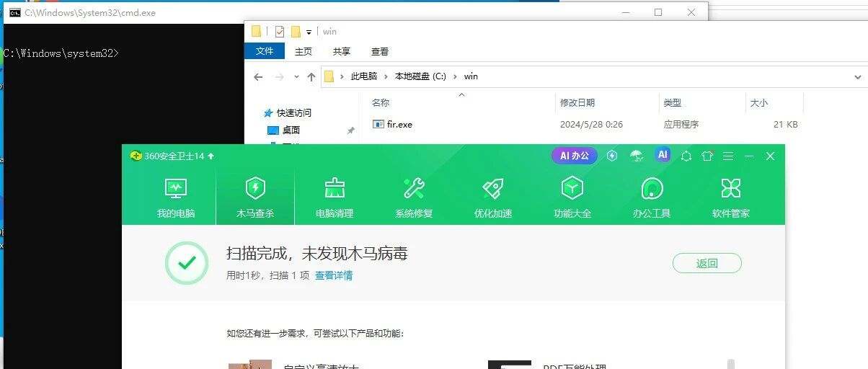Viewport: 868px width, 369px height.
Task: Click hexagon lightning icon in 360 title bar
Action: (x=612, y=156)
